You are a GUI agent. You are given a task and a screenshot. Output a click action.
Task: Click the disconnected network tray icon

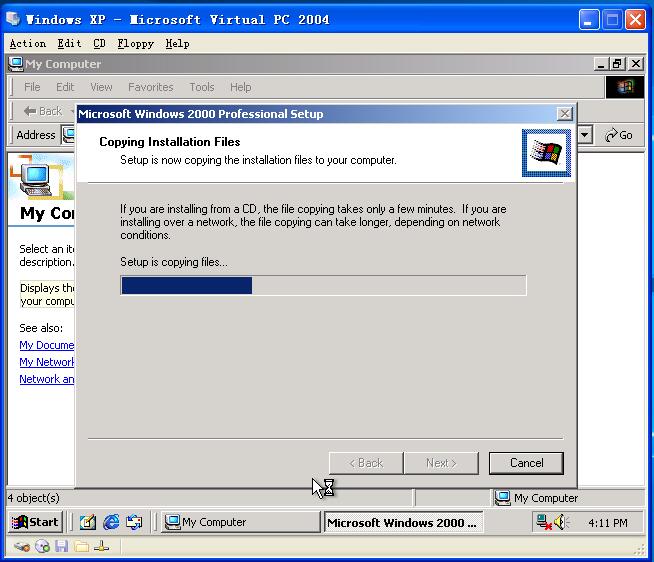(x=543, y=522)
